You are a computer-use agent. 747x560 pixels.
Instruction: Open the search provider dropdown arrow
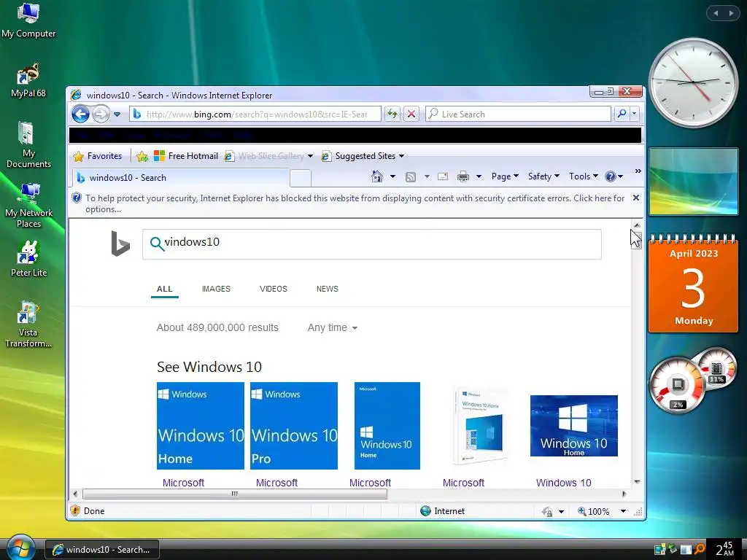634,114
